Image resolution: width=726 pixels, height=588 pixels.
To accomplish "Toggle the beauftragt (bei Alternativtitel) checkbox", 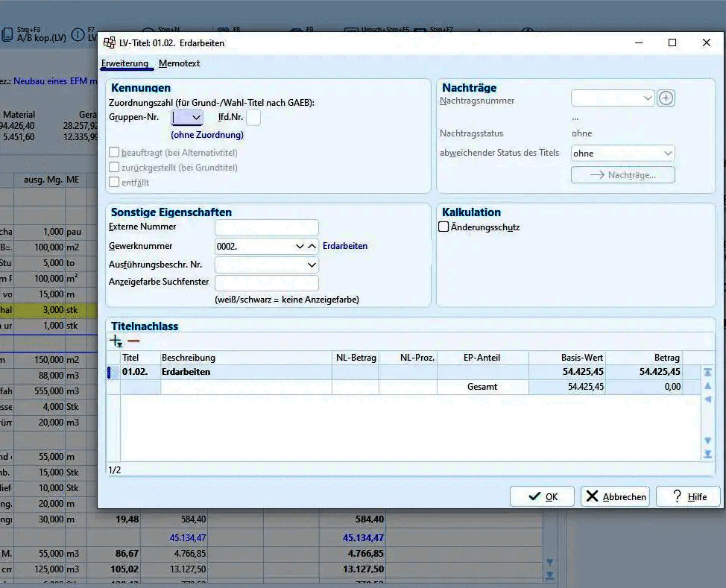I will [x=114, y=152].
